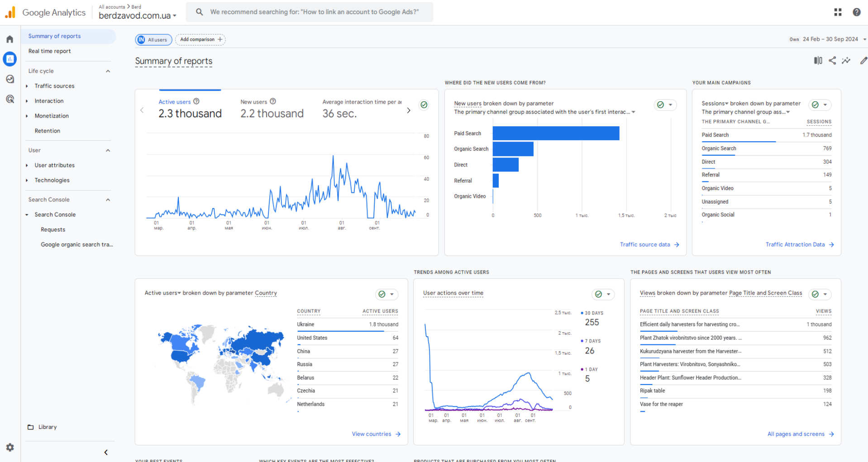Open the Home icon in left rail

10,39
